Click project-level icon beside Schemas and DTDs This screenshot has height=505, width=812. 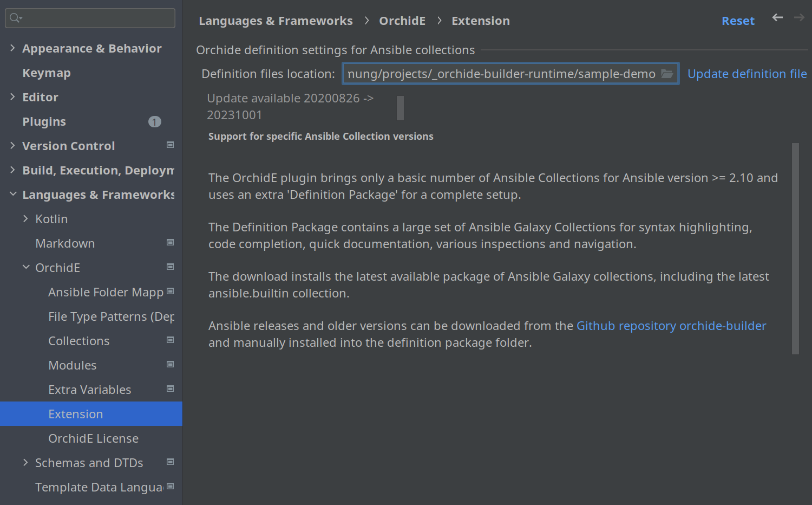pyautogui.click(x=171, y=462)
